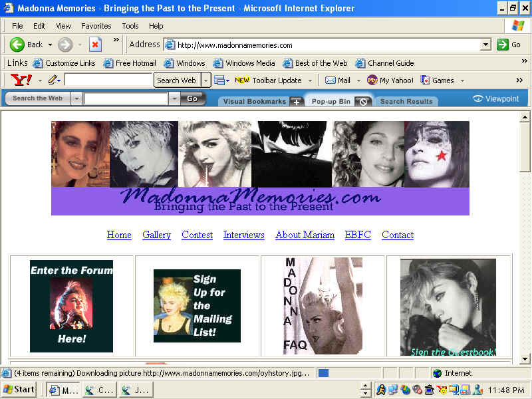The width and height of the screenshot is (532, 399).
Task: Open the Back button history dropdown arrow
Action: 51,45
